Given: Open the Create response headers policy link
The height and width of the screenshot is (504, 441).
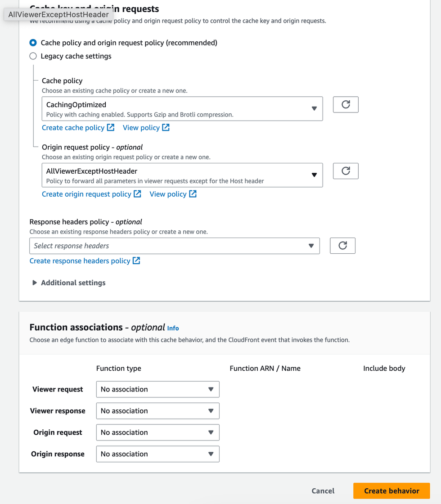Looking at the screenshot, I should [80, 261].
